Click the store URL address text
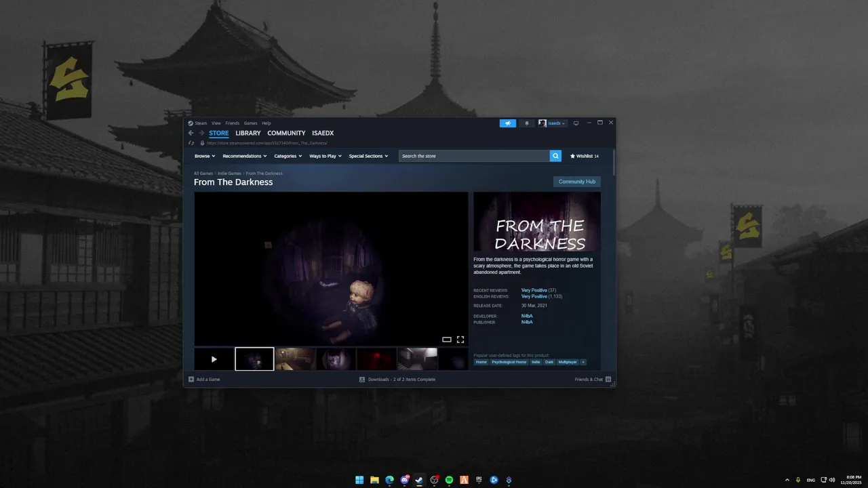The image size is (868, 488). (267, 143)
